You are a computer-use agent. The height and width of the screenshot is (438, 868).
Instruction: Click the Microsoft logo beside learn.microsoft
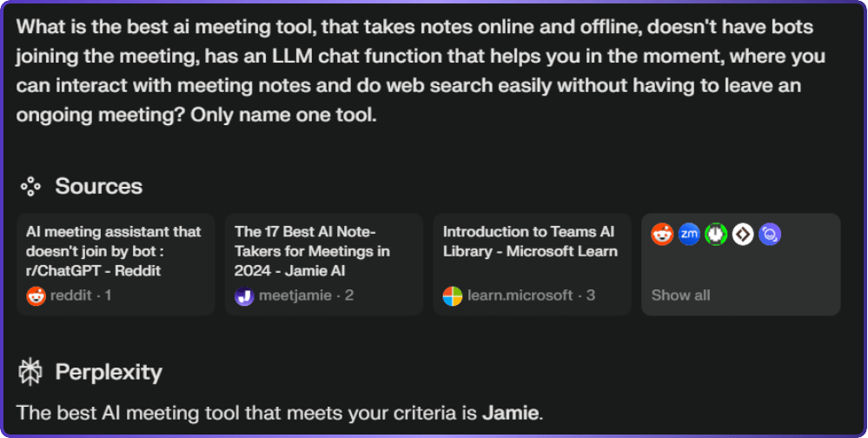(453, 295)
